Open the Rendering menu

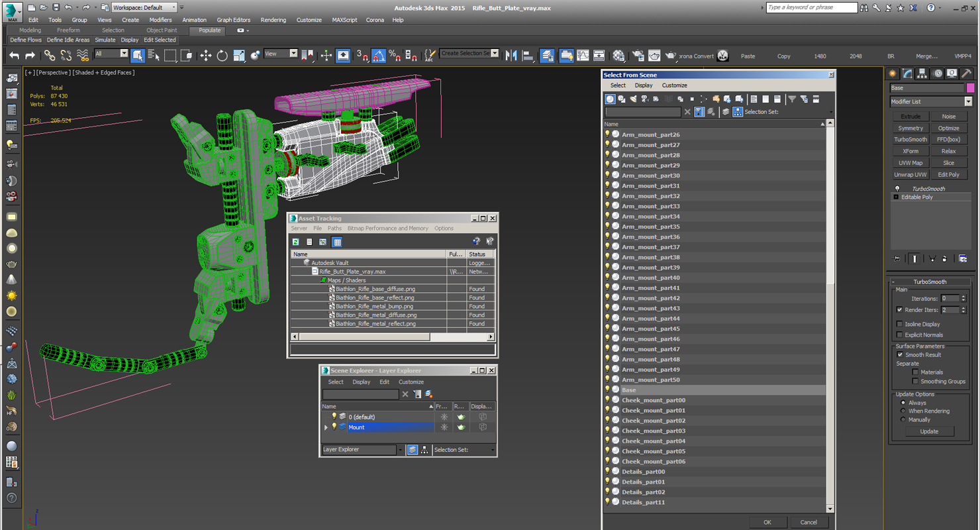tap(273, 20)
